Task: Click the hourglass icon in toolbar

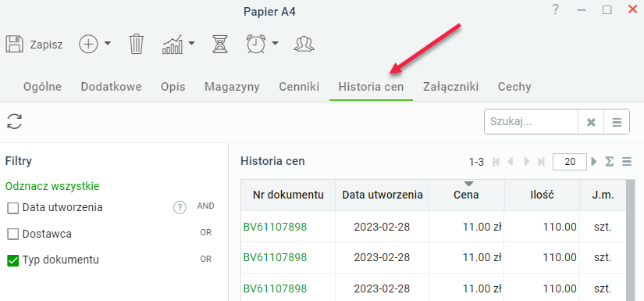Action: (x=220, y=44)
